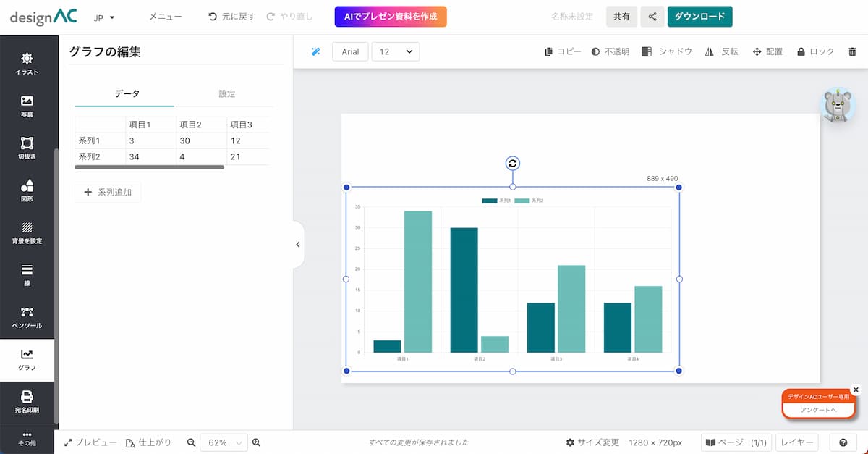Open the イラスト panel in sidebar
The image size is (868, 454).
pyautogui.click(x=27, y=63)
